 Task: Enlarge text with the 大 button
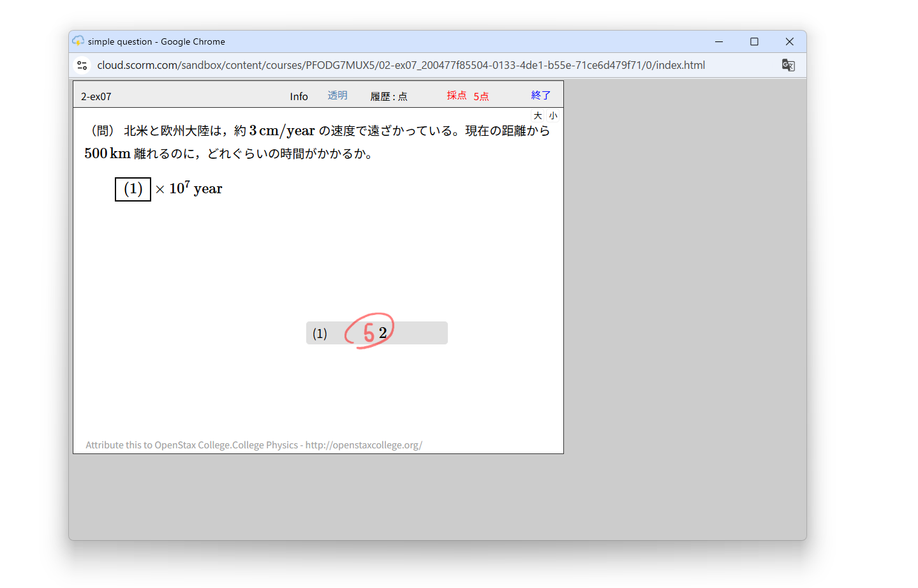(x=538, y=115)
